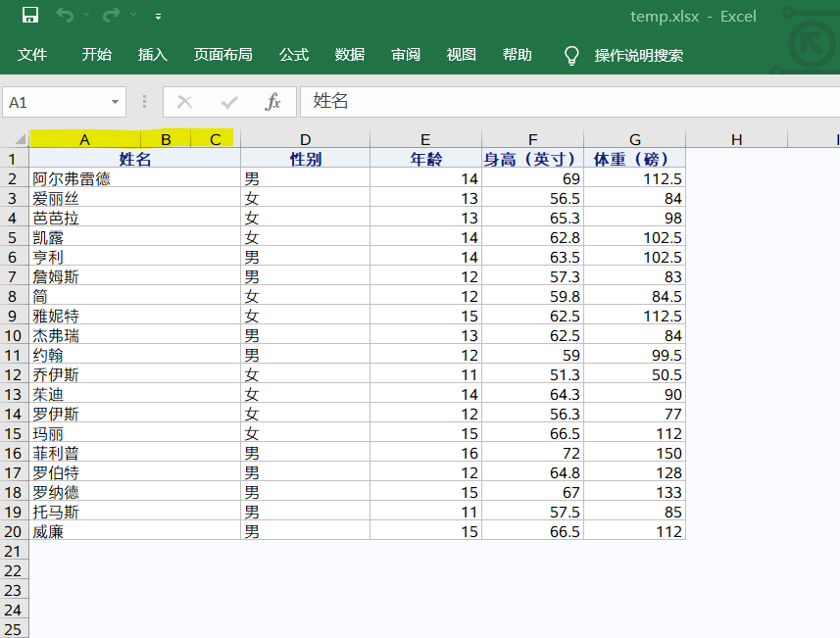Click the 操作说明搜索 search box

pyautogui.click(x=638, y=56)
